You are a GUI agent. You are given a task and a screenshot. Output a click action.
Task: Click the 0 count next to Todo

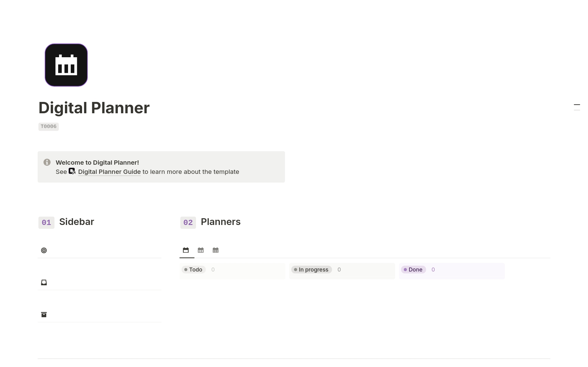tap(213, 270)
